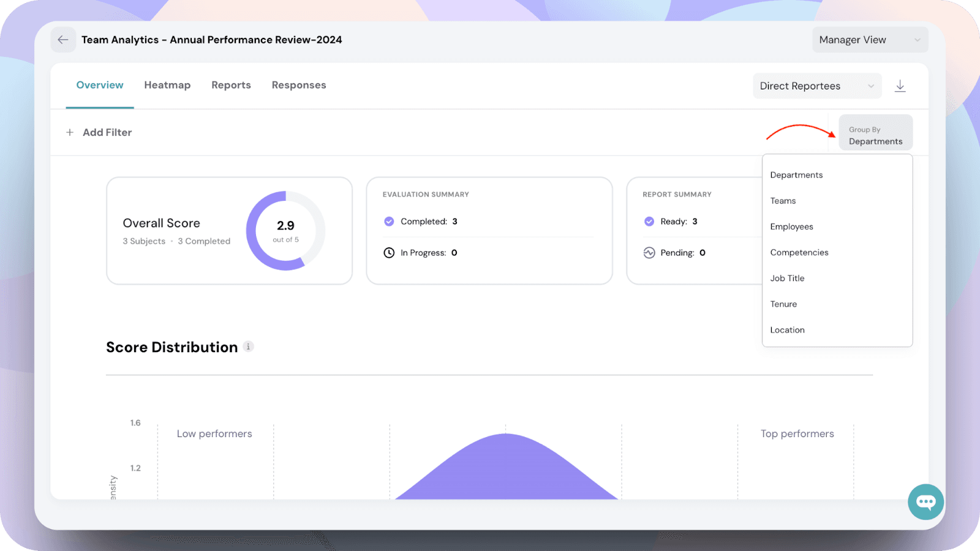Open the Reports tab

click(x=231, y=85)
